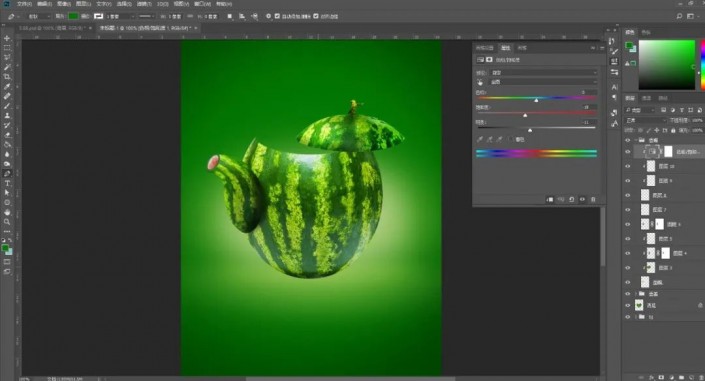Select the Eraser tool
The image size is (705, 381).
click(x=7, y=134)
